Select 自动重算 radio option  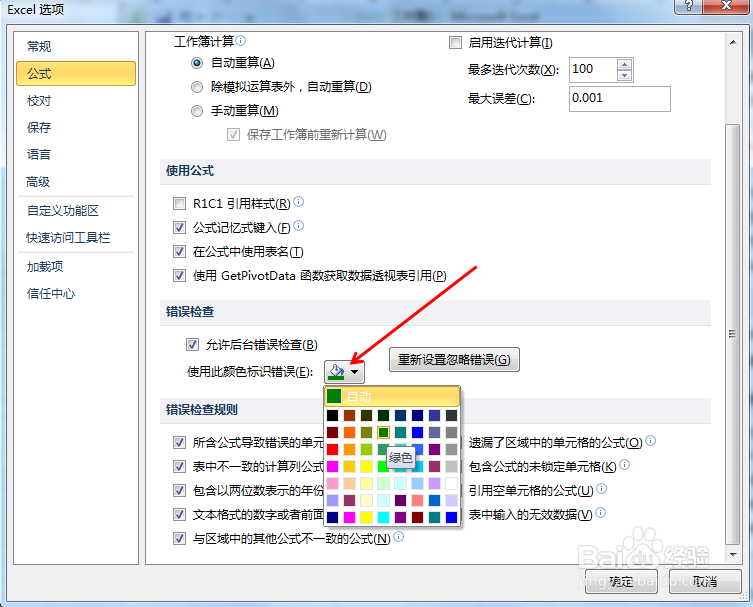point(197,63)
